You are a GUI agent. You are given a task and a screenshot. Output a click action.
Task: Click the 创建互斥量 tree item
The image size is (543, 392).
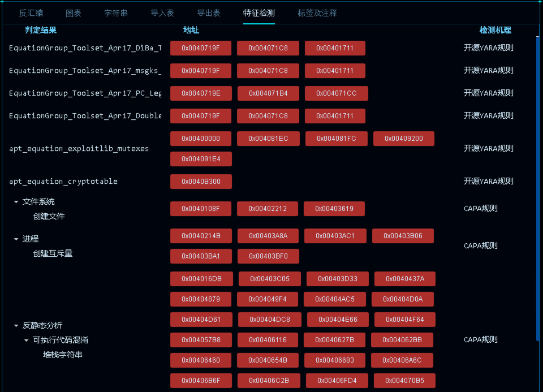[x=53, y=254]
